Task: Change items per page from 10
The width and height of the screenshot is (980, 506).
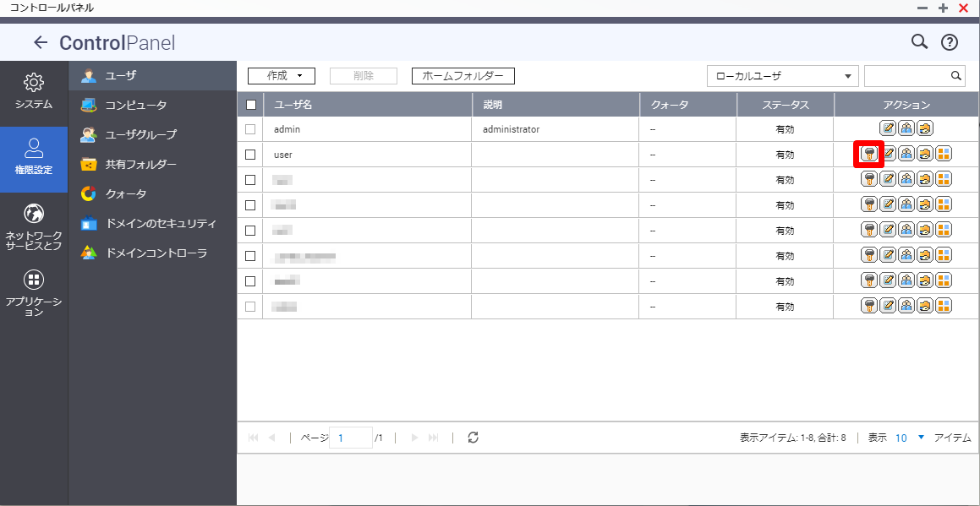Action: (x=909, y=438)
